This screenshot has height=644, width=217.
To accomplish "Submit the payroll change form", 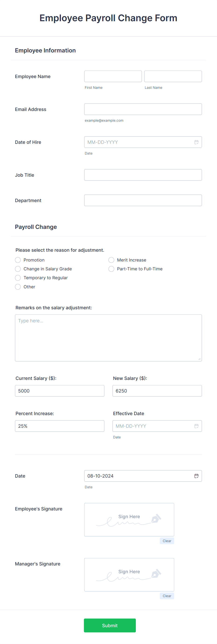I will pos(110,626).
